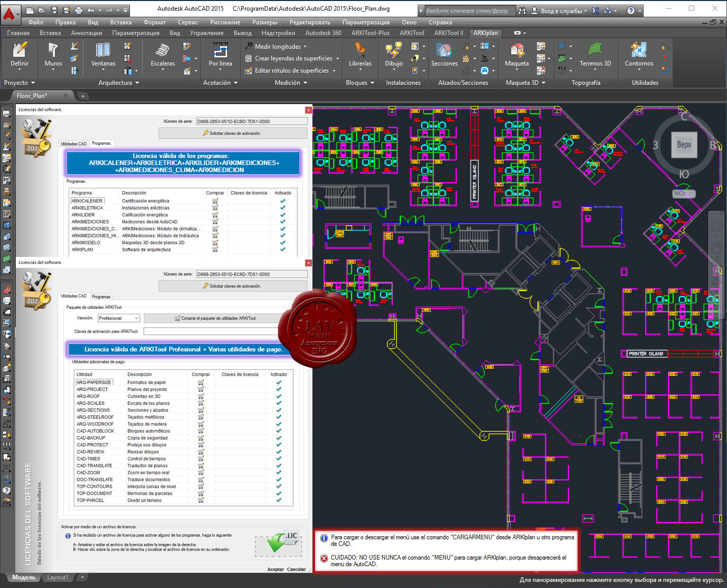Screen dimensions: 727x588
Task: Switch to the Аннотации ribbon tab
Action: tap(86, 33)
